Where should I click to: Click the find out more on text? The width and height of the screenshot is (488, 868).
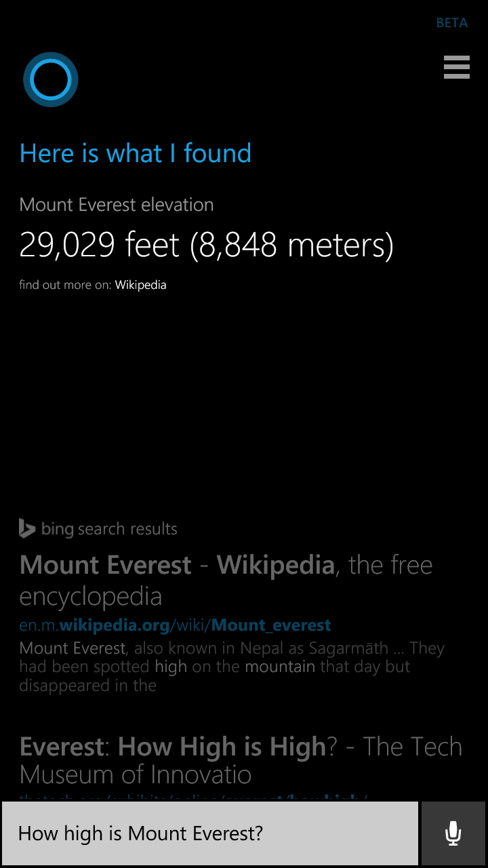(x=65, y=285)
